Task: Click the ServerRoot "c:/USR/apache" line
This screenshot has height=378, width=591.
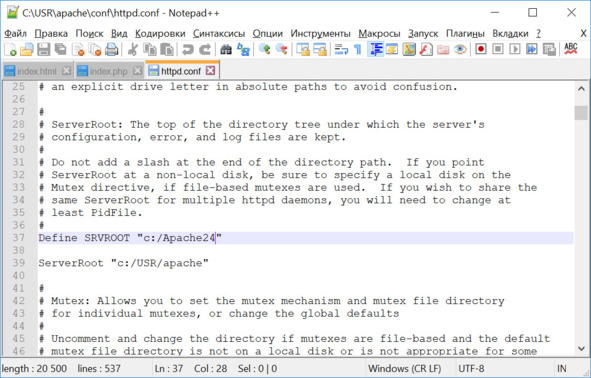Action: pos(123,263)
